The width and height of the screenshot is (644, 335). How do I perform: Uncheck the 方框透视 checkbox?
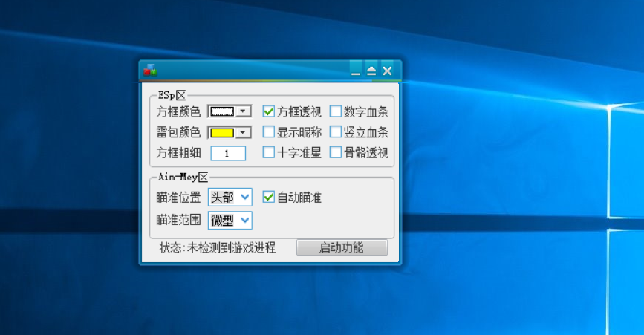(269, 111)
